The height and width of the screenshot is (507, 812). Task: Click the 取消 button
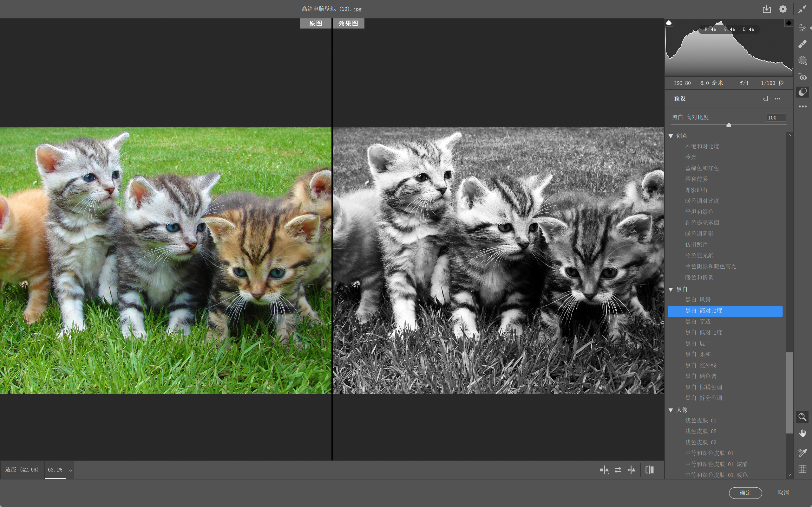(x=783, y=492)
